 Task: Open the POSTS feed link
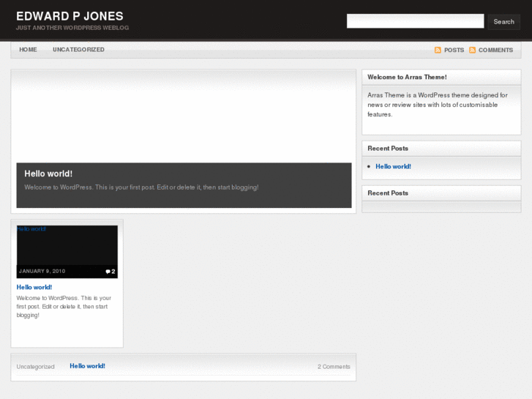454,51
